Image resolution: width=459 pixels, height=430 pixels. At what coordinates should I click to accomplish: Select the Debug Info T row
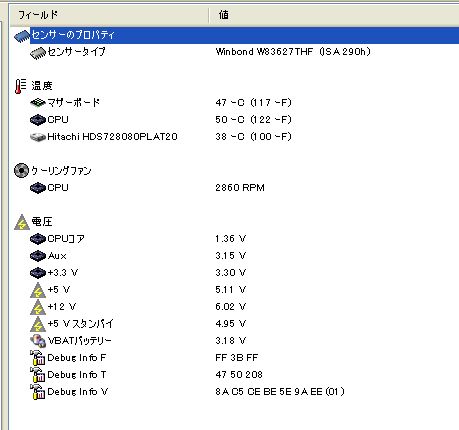tap(234, 375)
